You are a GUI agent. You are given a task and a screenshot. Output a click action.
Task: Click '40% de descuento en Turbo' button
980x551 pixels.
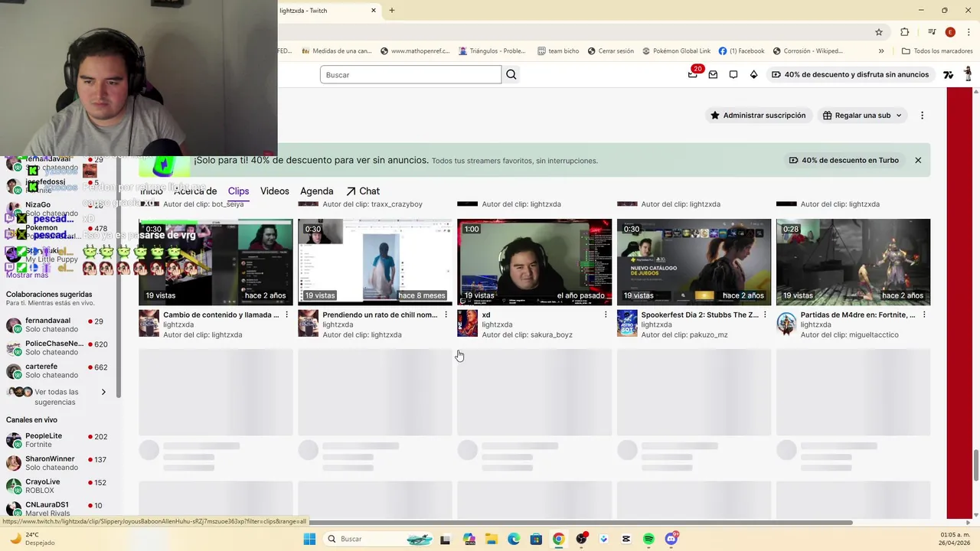[x=844, y=160]
